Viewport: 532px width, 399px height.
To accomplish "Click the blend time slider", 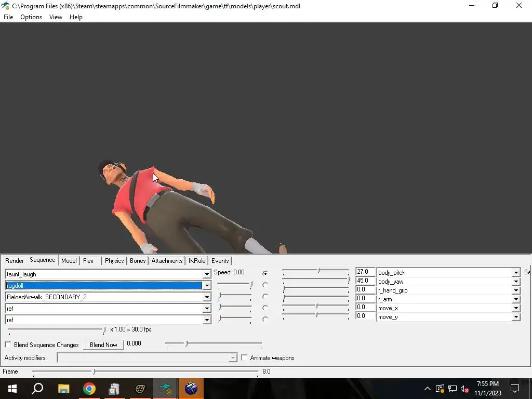I will coord(214,344).
